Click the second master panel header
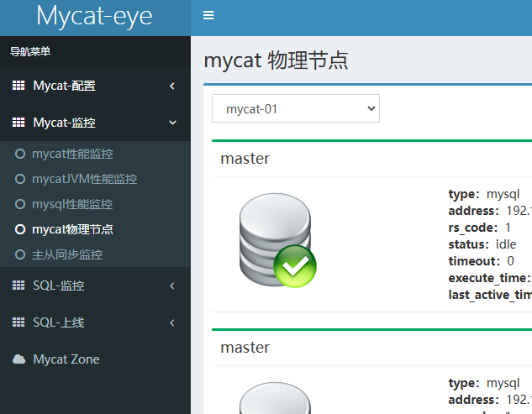The image size is (532, 414). click(371, 348)
